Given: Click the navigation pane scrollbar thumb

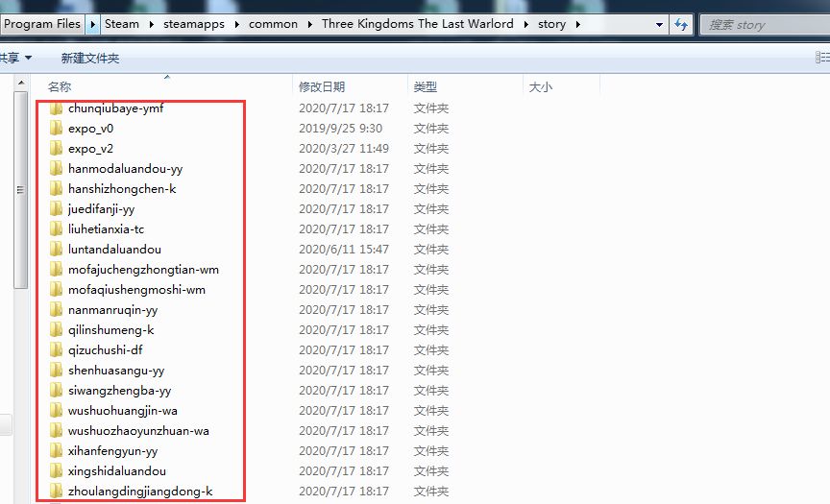Looking at the screenshot, I should click(x=20, y=190).
